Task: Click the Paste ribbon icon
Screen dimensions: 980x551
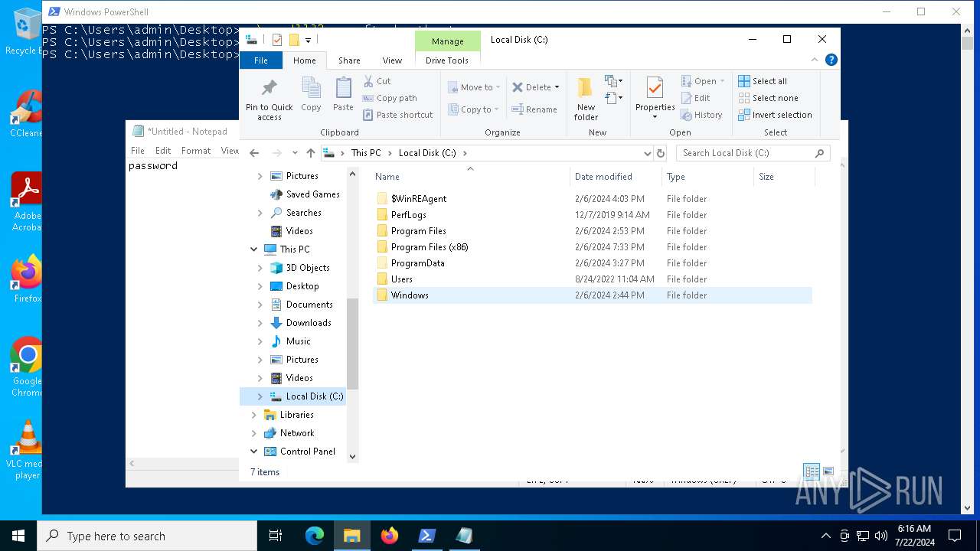Action: 343,94
